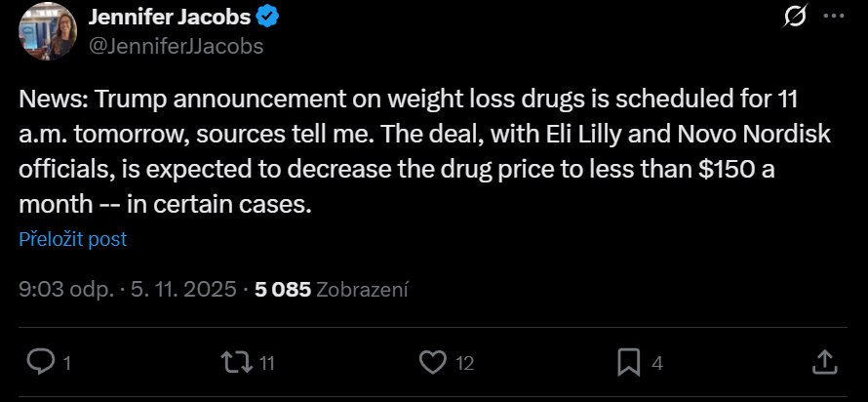
Task: Bookmark this post
Action: [628, 363]
